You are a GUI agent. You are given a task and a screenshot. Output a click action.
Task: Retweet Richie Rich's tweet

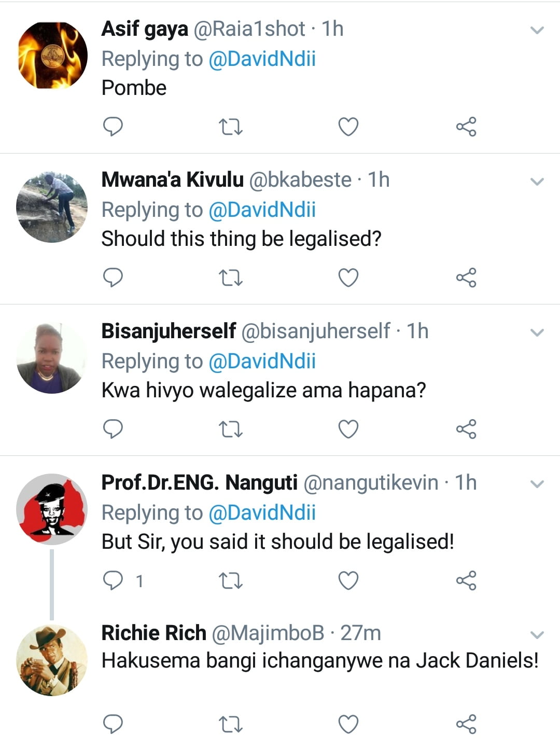230,724
